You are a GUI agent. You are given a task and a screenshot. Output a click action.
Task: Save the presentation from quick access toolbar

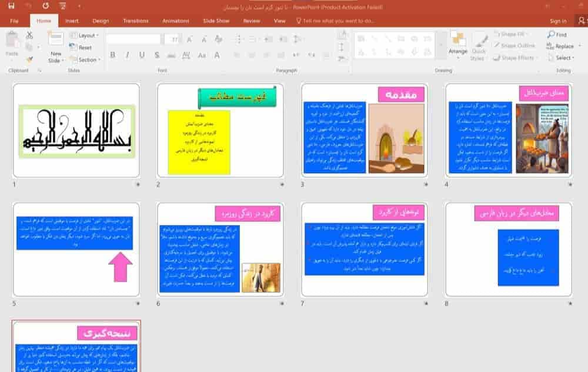pos(11,6)
